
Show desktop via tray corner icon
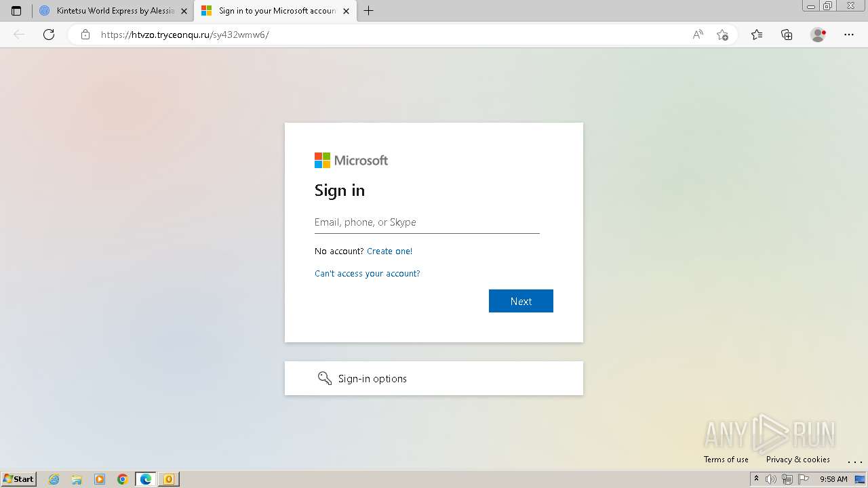coord(860,479)
